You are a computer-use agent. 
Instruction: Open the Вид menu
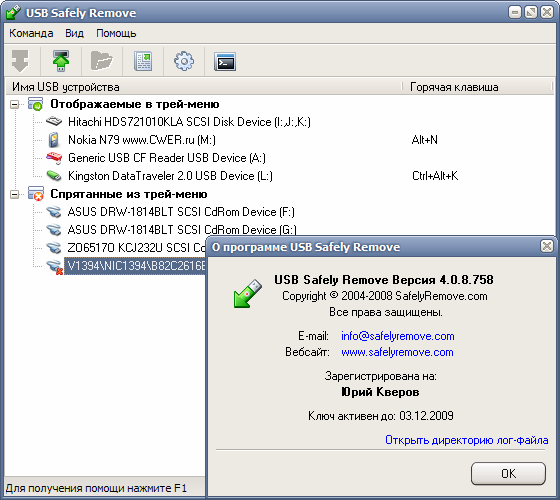point(74,33)
